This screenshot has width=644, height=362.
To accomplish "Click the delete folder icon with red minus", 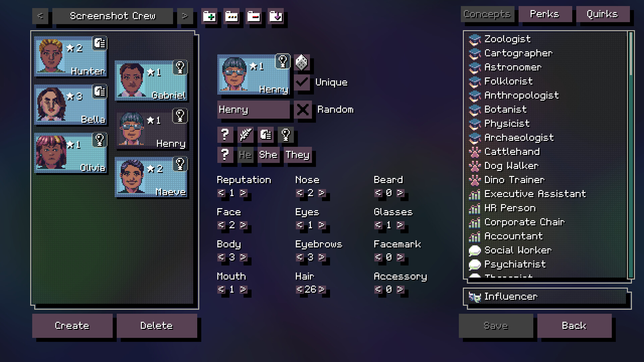I will (254, 17).
